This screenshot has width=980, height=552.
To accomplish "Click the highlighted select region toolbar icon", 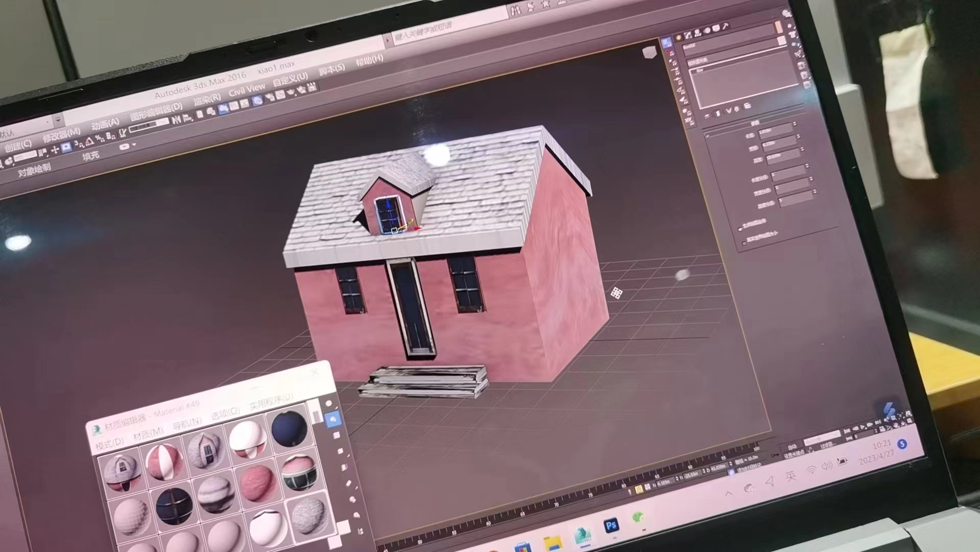I will (x=66, y=148).
